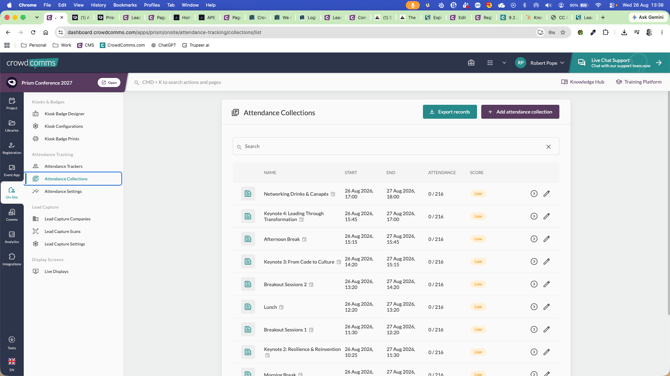670x376 pixels.
Task: Open the ChatGPT bookmark
Action: (163, 45)
